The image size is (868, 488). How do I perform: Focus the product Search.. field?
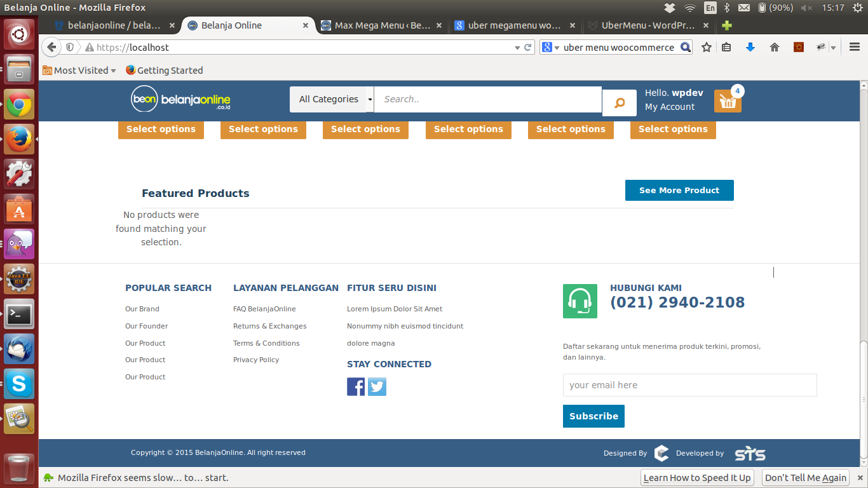[x=488, y=99]
